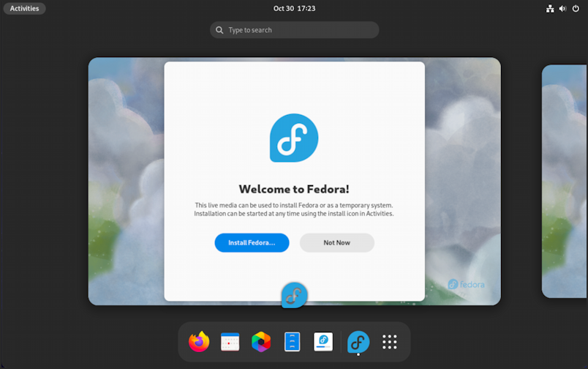This screenshot has width=588, height=369.
Task: Click the Welcome to Fedora! heading
Action: (294, 189)
